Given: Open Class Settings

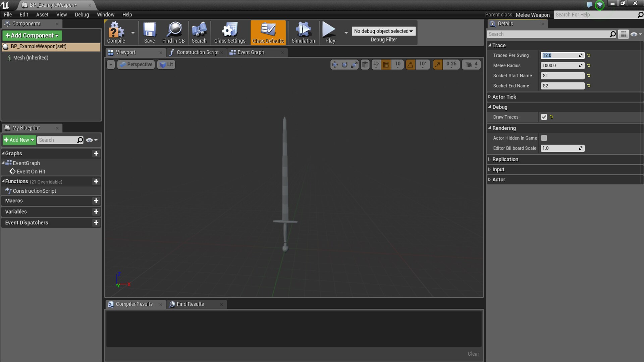Looking at the screenshot, I should (230, 33).
